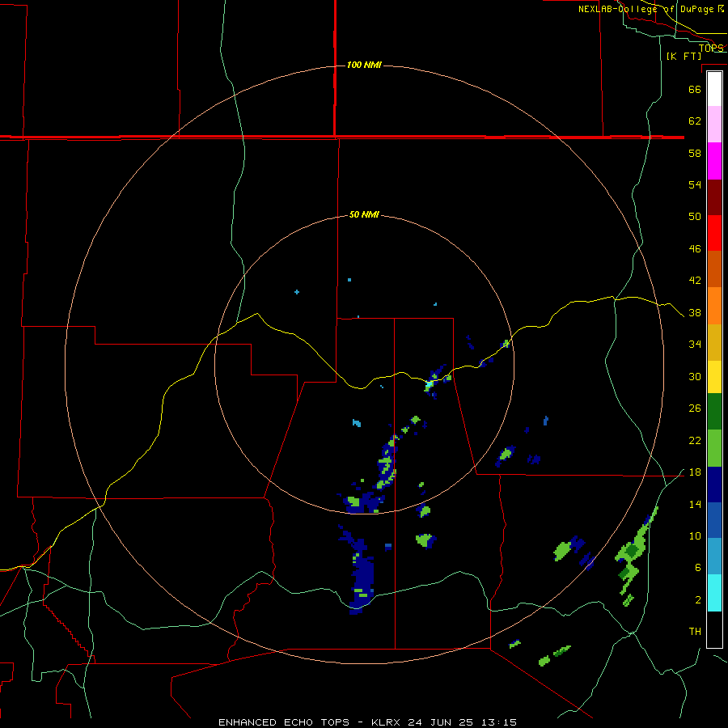The height and width of the screenshot is (728, 728).
Task: Click the '2' legend value
Action: point(698,600)
